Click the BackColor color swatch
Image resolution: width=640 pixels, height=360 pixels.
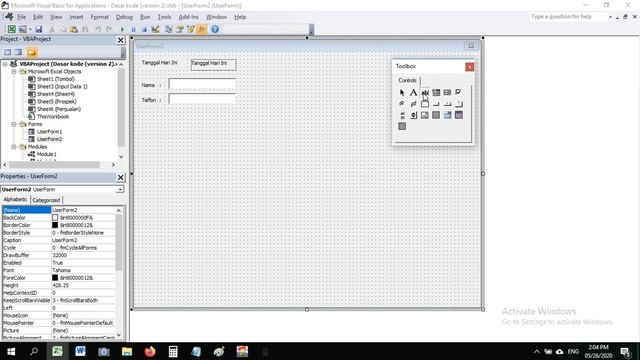click(55, 218)
